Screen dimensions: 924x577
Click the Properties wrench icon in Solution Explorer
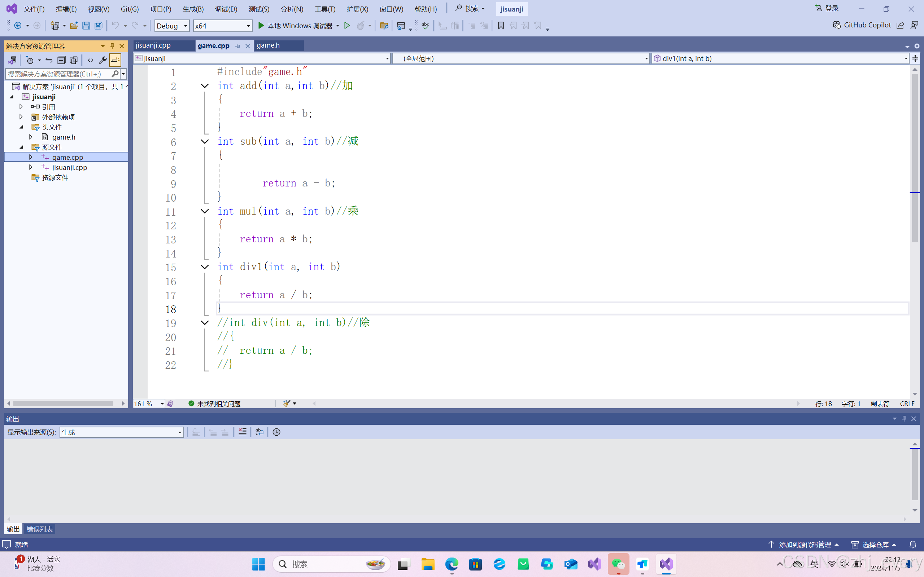click(x=103, y=60)
